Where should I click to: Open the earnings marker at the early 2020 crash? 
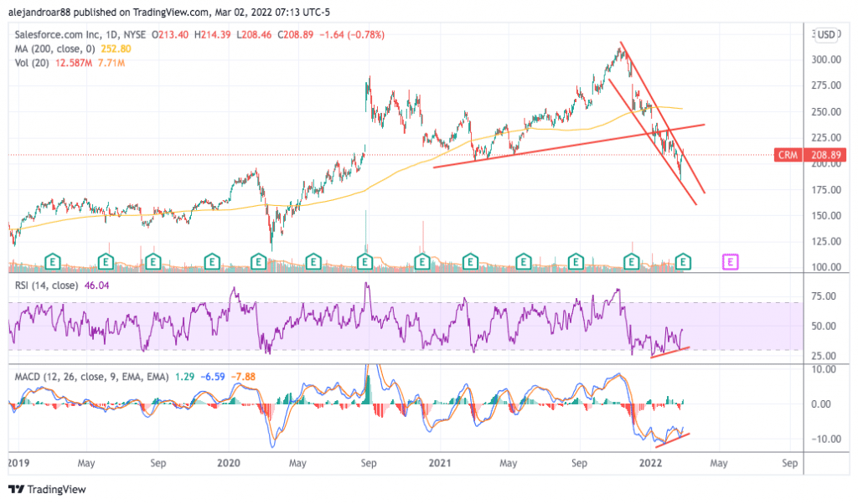pyautogui.click(x=258, y=262)
